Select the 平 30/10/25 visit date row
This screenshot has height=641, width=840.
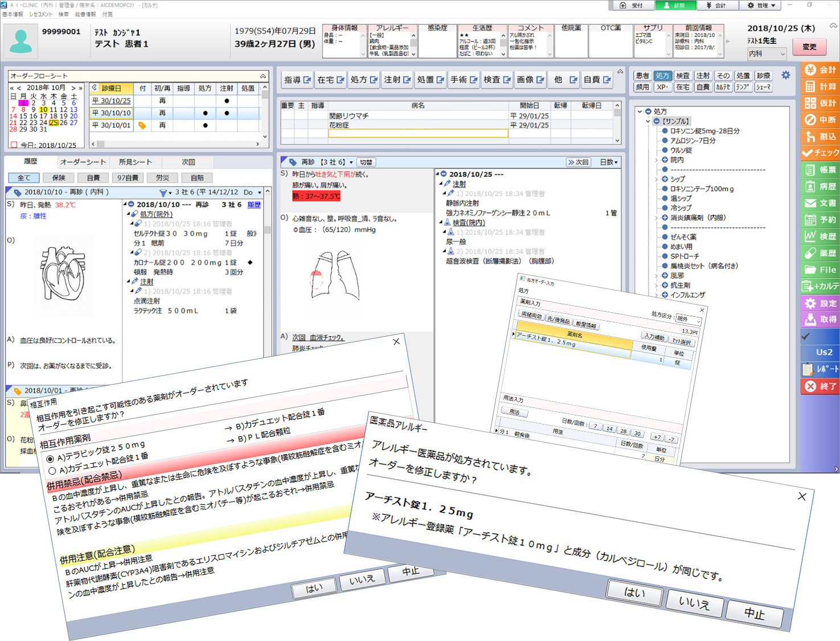pos(112,101)
